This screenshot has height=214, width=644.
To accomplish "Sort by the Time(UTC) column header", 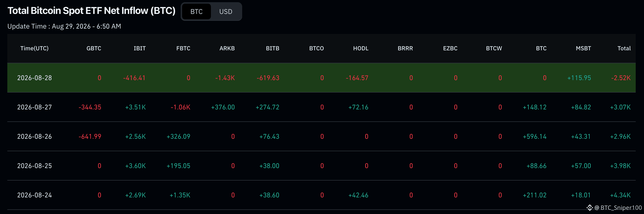I will pos(34,48).
